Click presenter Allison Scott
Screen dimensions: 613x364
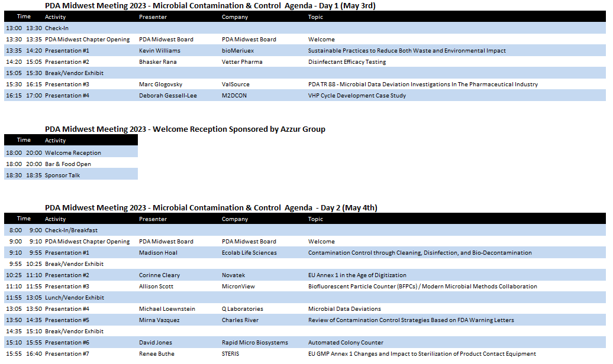tap(156, 287)
